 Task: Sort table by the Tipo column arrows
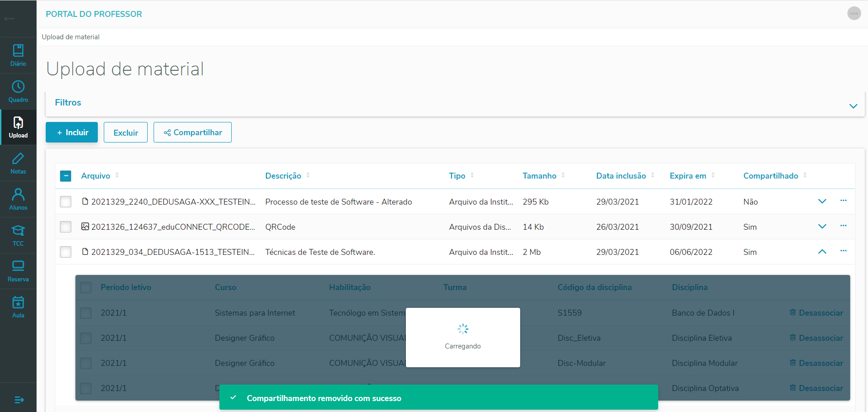click(x=472, y=175)
